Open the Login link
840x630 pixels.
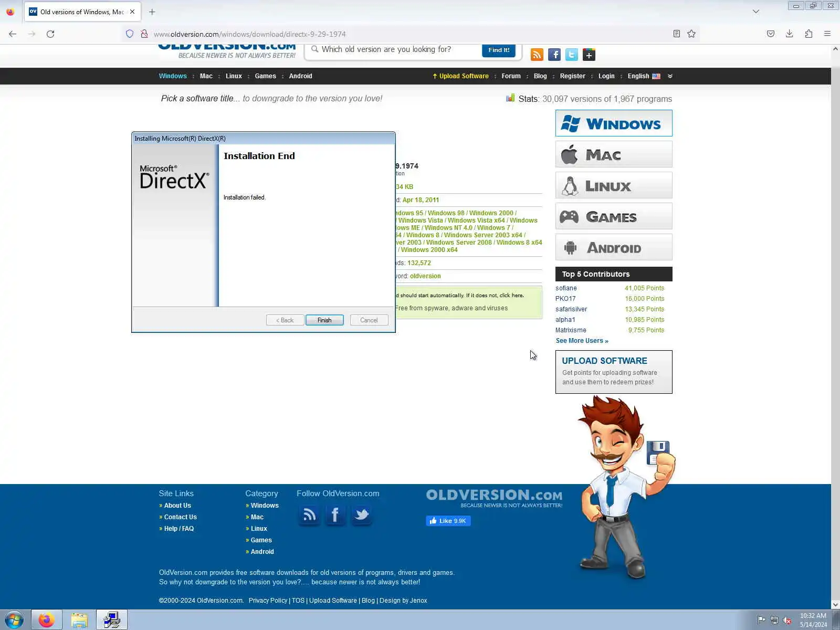coord(606,76)
